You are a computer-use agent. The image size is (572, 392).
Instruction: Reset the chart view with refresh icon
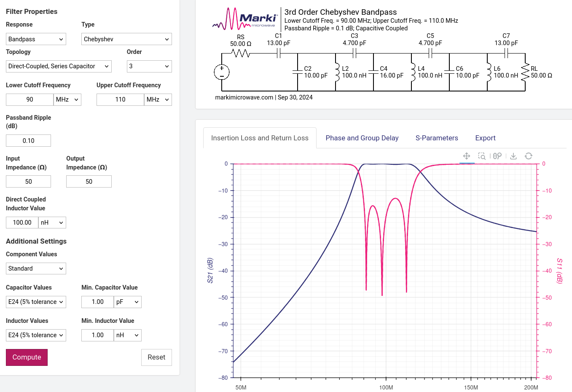[529, 156]
